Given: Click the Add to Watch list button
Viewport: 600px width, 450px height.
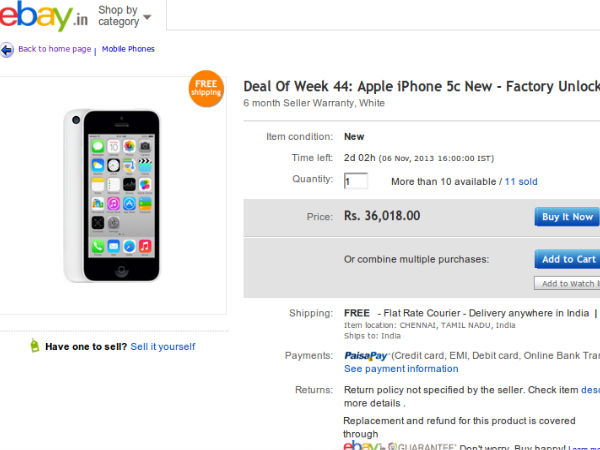Looking at the screenshot, I should 567,283.
